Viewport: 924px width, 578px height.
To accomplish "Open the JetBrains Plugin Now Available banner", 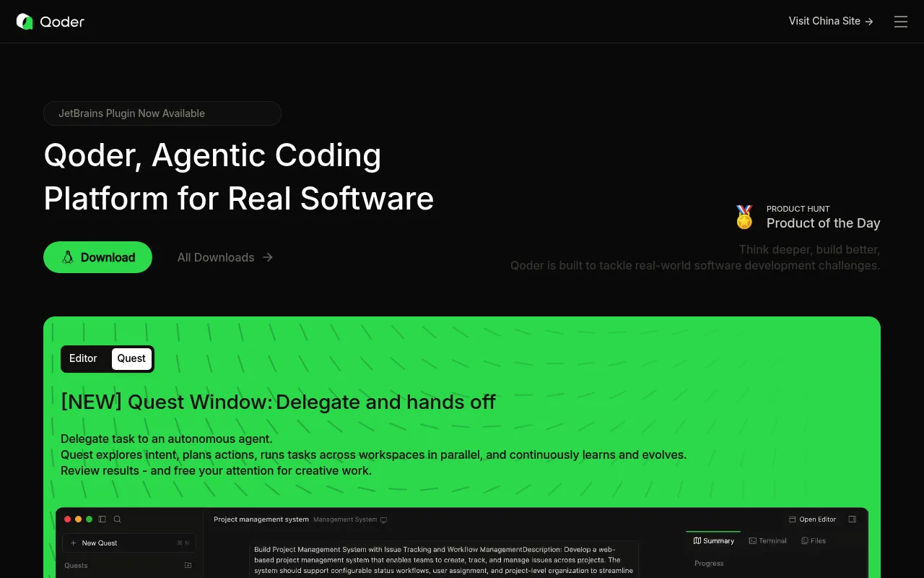I will [x=162, y=113].
